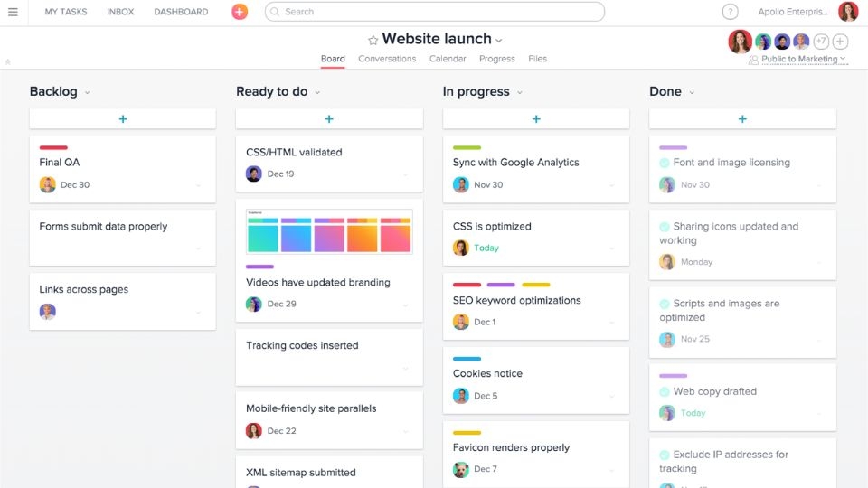Click assignee avatar on SEO keyword optimizations

[x=460, y=322]
